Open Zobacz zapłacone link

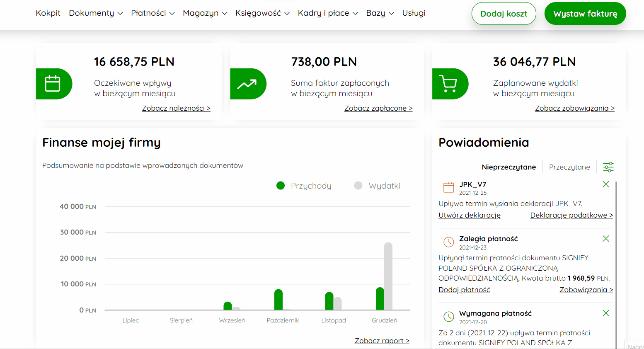tap(378, 108)
